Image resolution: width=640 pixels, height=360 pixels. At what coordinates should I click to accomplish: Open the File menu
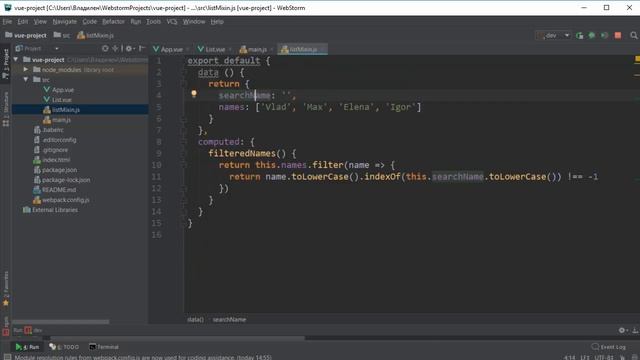(7, 22)
